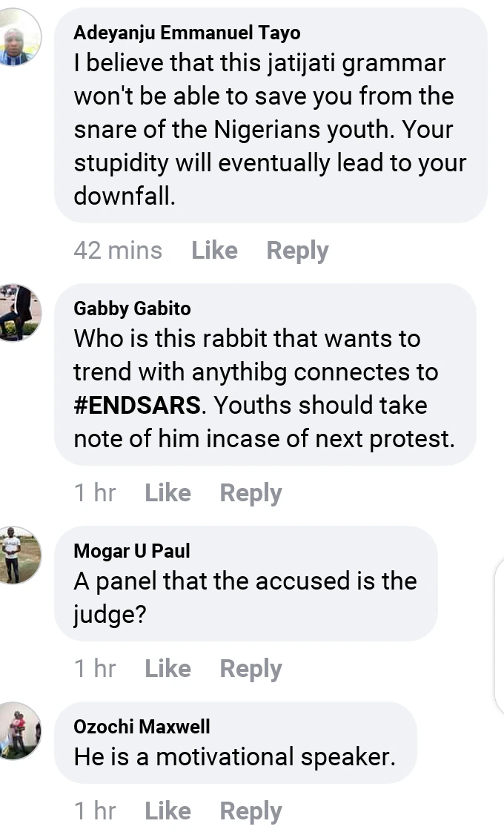Screen dimensions: 504x835
Task: Like the motivational speaker comment
Action: pos(168,811)
